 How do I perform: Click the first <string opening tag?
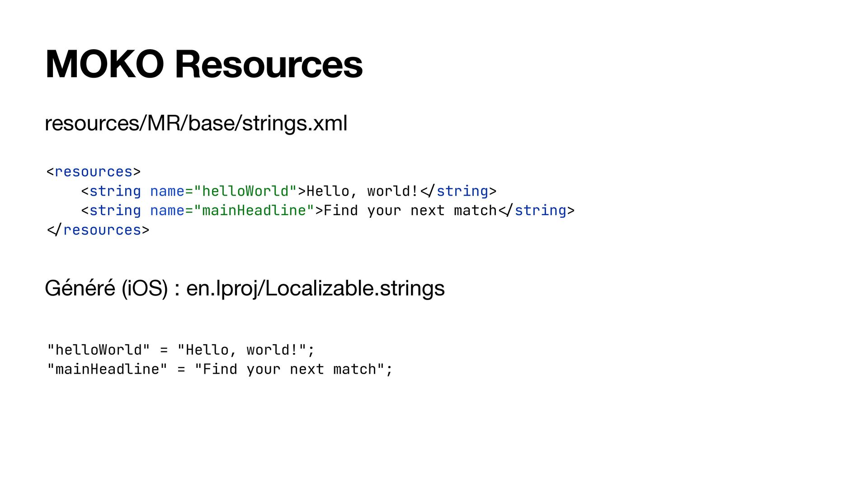click(111, 191)
